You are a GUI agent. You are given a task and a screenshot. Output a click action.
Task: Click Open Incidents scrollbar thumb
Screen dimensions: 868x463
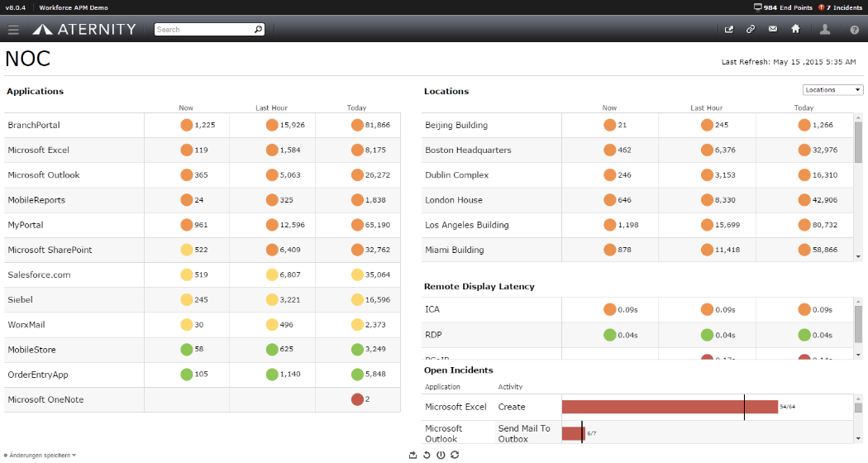(858, 408)
